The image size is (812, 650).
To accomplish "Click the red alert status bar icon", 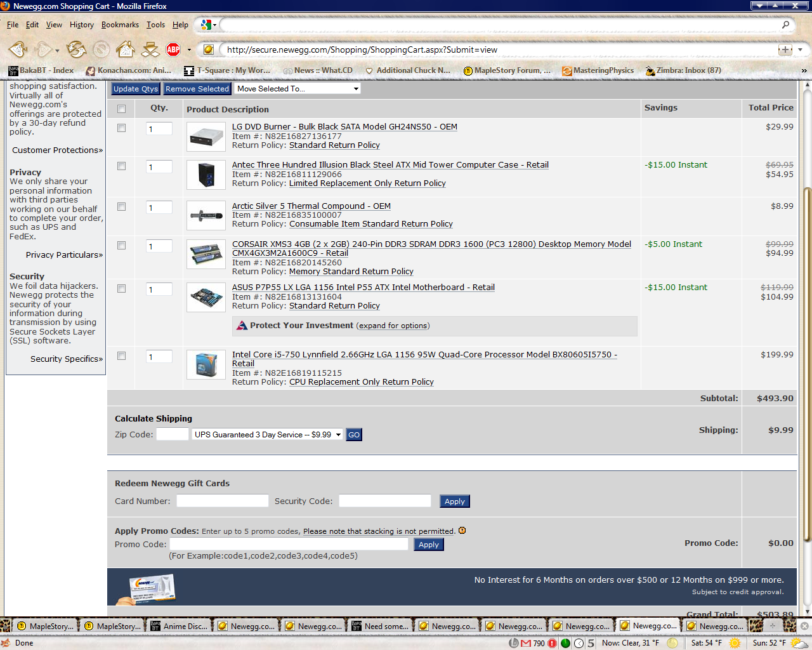I will [x=552, y=643].
